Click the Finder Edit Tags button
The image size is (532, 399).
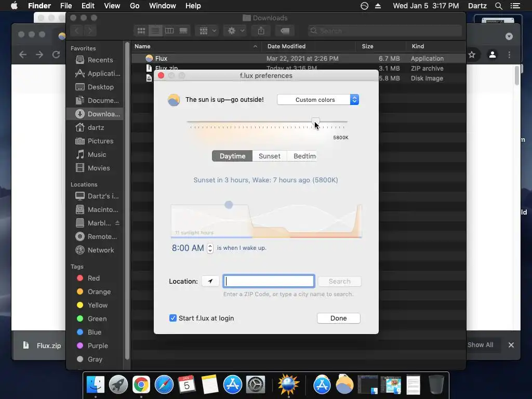285,31
